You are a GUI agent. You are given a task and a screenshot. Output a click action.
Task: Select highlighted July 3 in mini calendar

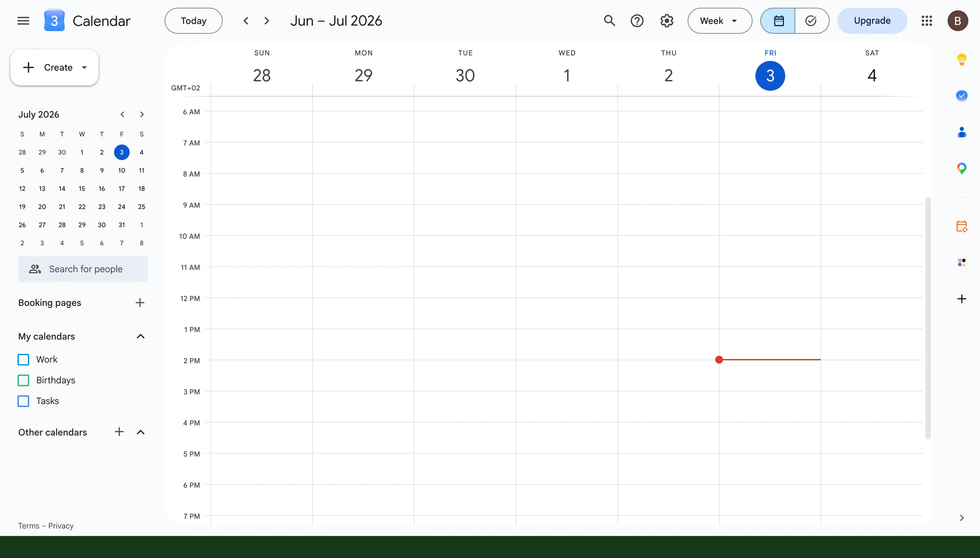tap(122, 152)
